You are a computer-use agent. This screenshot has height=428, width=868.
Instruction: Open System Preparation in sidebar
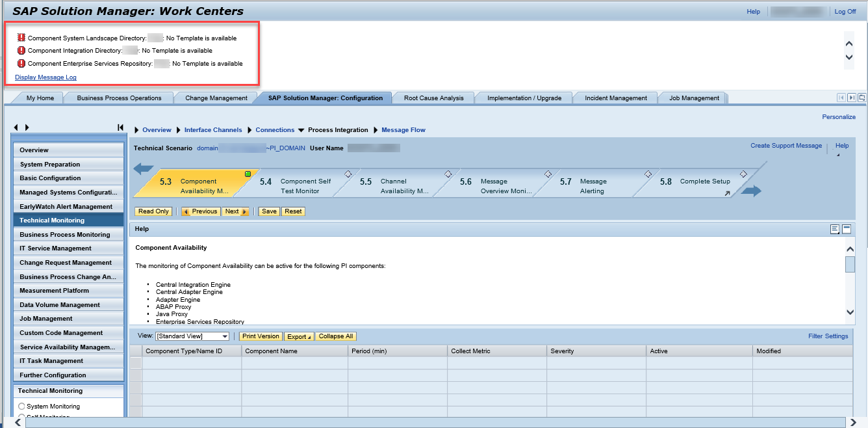click(x=68, y=165)
